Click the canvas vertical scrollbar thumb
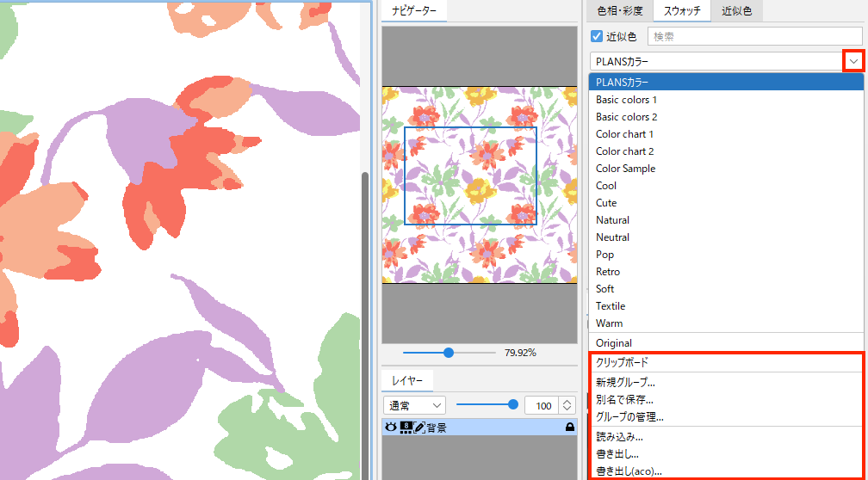Screen dimensions: 868x480 365,326
